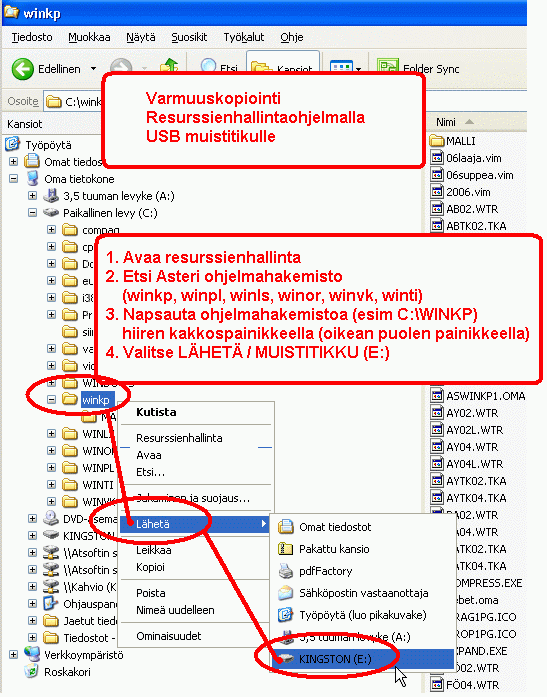
Task: Open the Näytä menu
Action: pyautogui.click(x=141, y=37)
